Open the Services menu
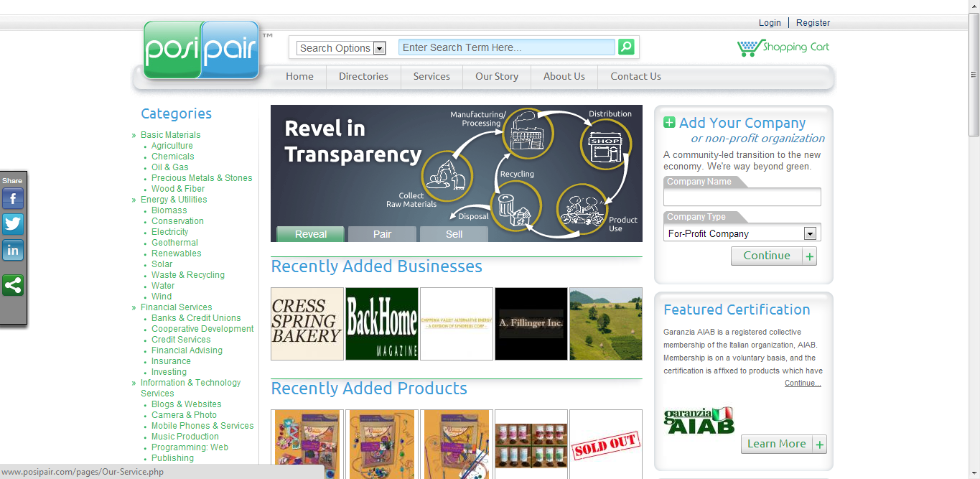The height and width of the screenshot is (479, 980). tap(431, 76)
